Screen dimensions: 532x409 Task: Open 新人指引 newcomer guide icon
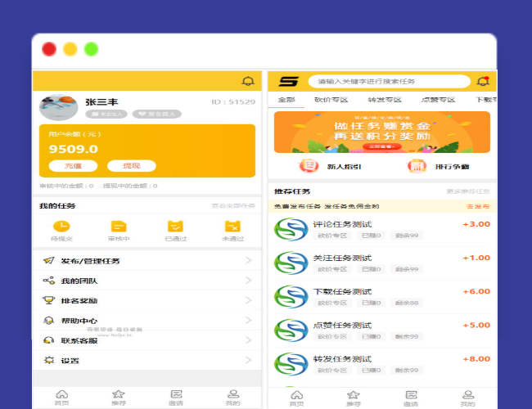point(309,166)
